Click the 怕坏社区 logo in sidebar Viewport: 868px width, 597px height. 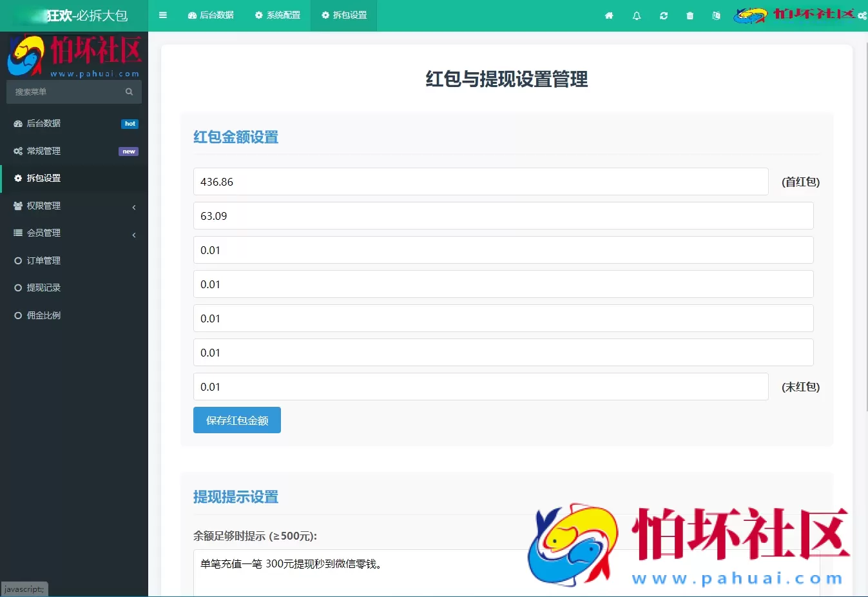click(x=74, y=55)
